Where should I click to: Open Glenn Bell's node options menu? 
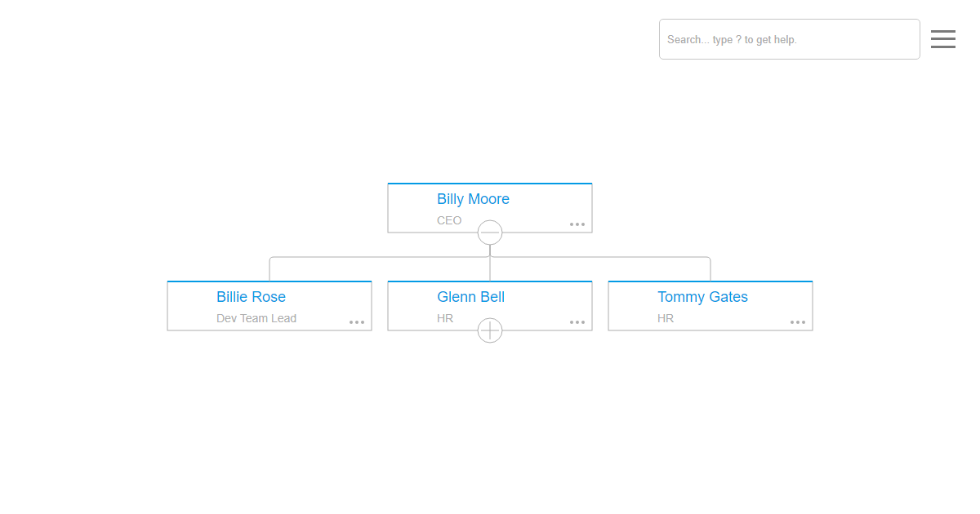(577, 322)
